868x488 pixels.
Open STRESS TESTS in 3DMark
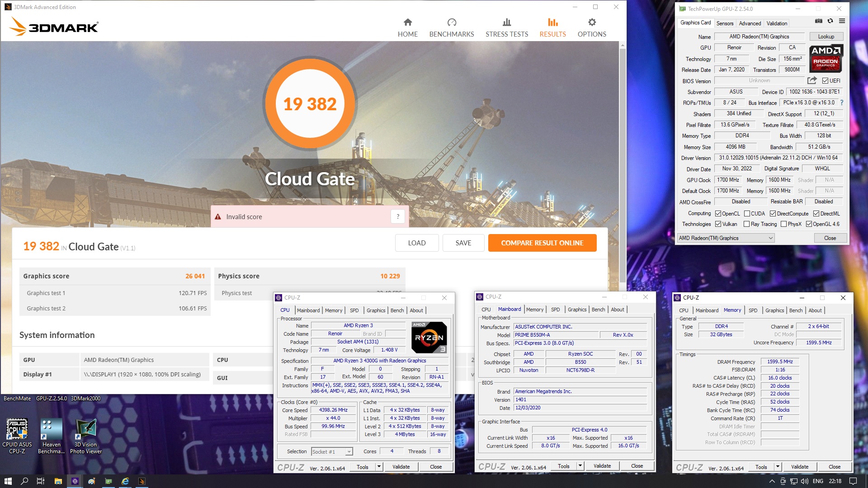[507, 28]
